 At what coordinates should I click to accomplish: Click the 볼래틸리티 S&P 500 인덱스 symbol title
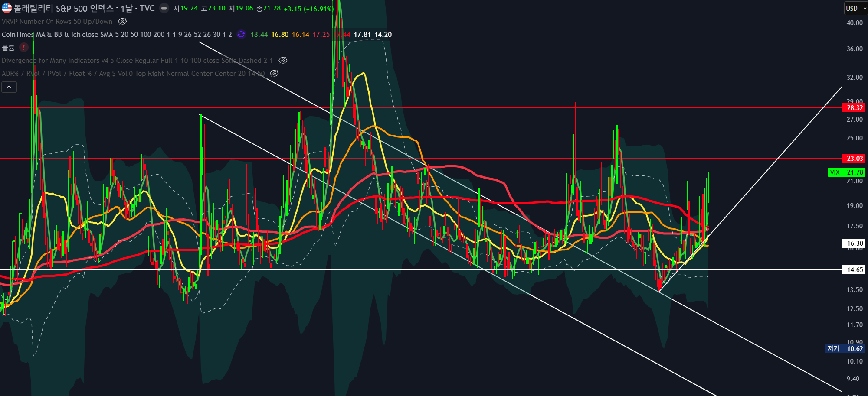click(63, 8)
